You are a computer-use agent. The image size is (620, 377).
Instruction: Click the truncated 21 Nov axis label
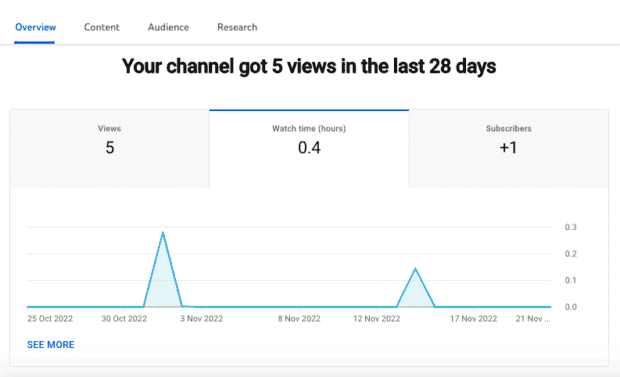pyautogui.click(x=533, y=318)
